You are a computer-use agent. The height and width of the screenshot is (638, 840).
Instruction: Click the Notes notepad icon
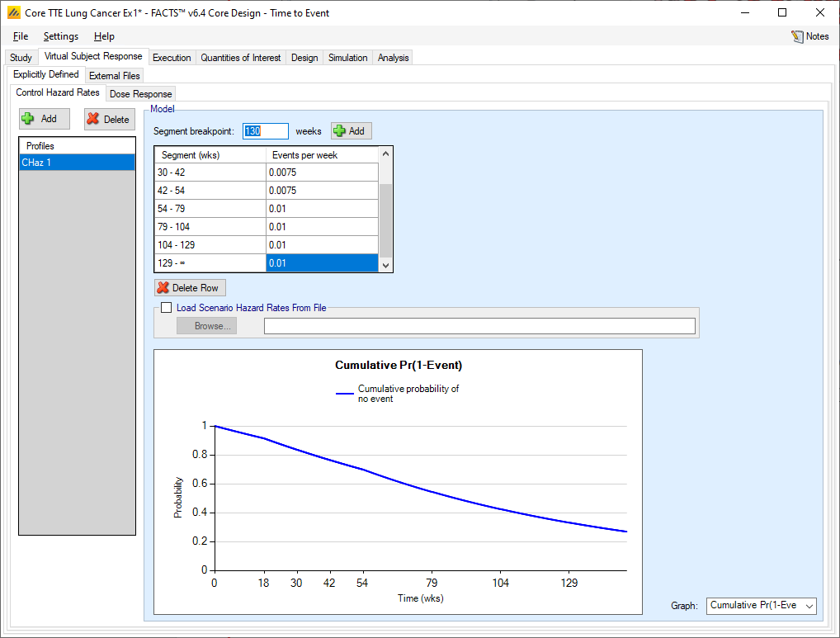tap(797, 36)
